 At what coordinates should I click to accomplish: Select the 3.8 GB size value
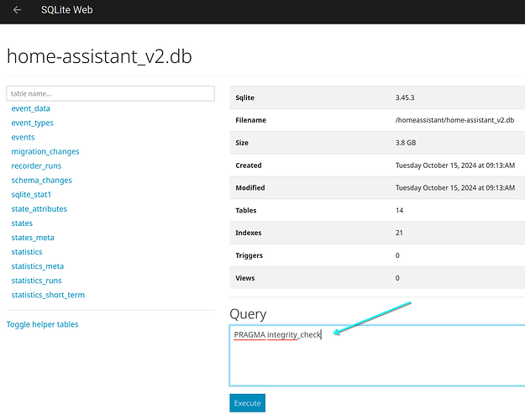(x=406, y=143)
